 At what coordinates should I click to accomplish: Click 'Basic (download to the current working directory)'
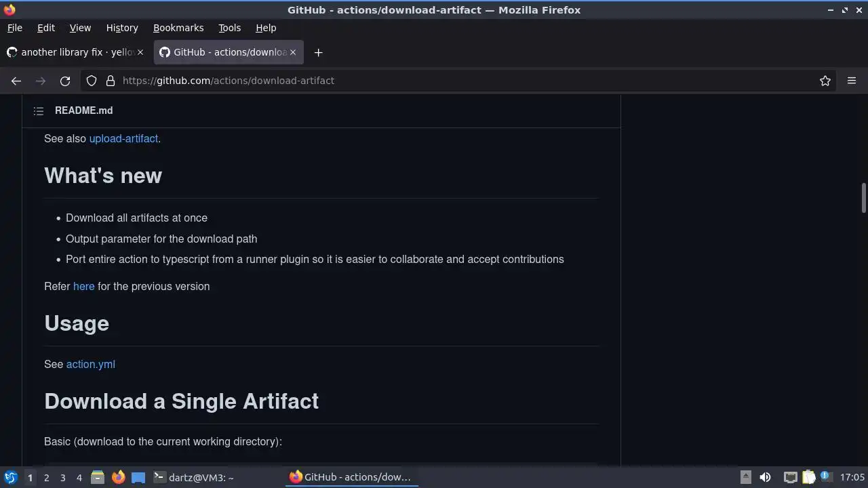coord(163,441)
